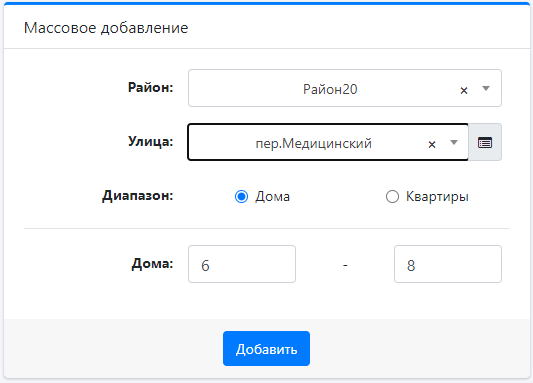This screenshot has width=533, height=383.
Task: Clear the Район20 selection with the x
Action: 464,90
